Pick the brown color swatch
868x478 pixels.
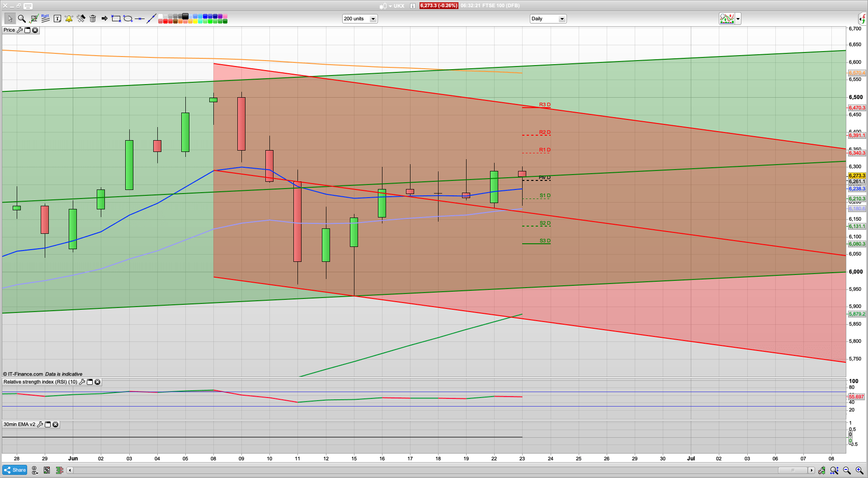point(175,21)
